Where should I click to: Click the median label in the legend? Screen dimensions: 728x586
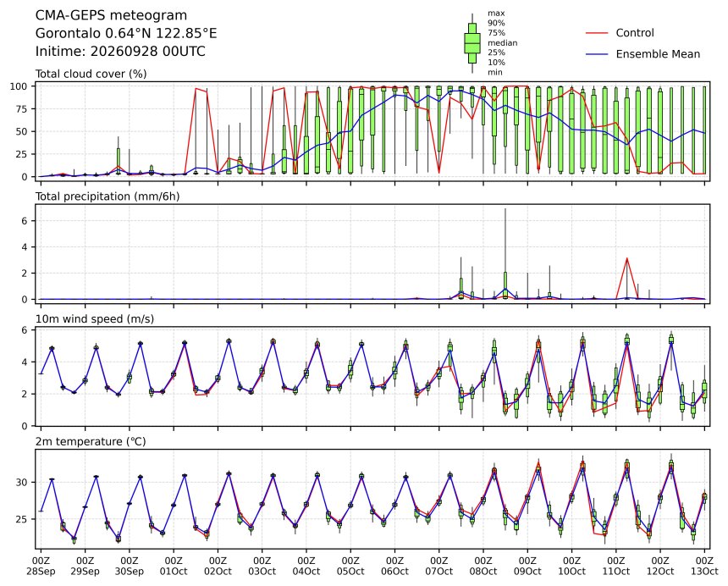(502, 42)
